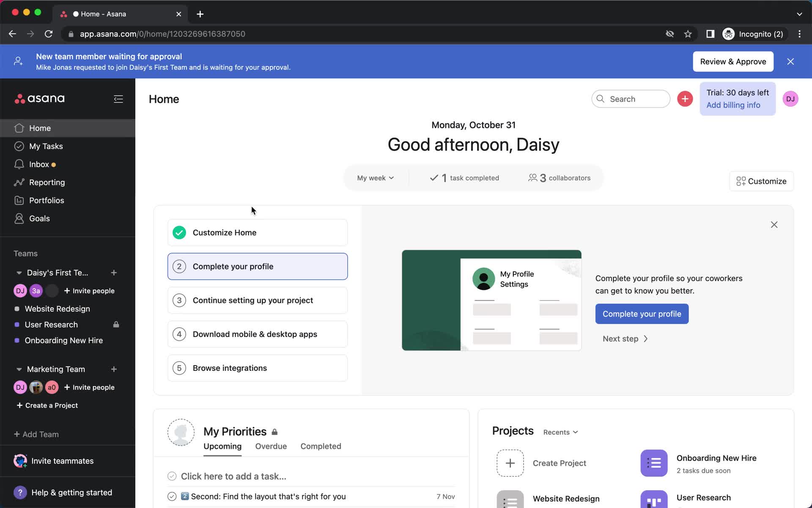Click the Search input field
812x508 pixels.
coord(630,98)
